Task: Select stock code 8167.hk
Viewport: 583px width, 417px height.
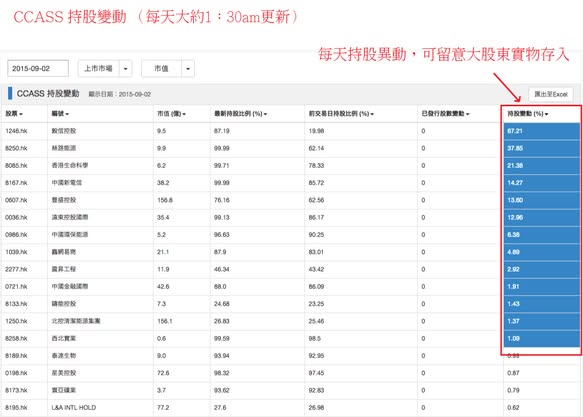Action: 16,183
